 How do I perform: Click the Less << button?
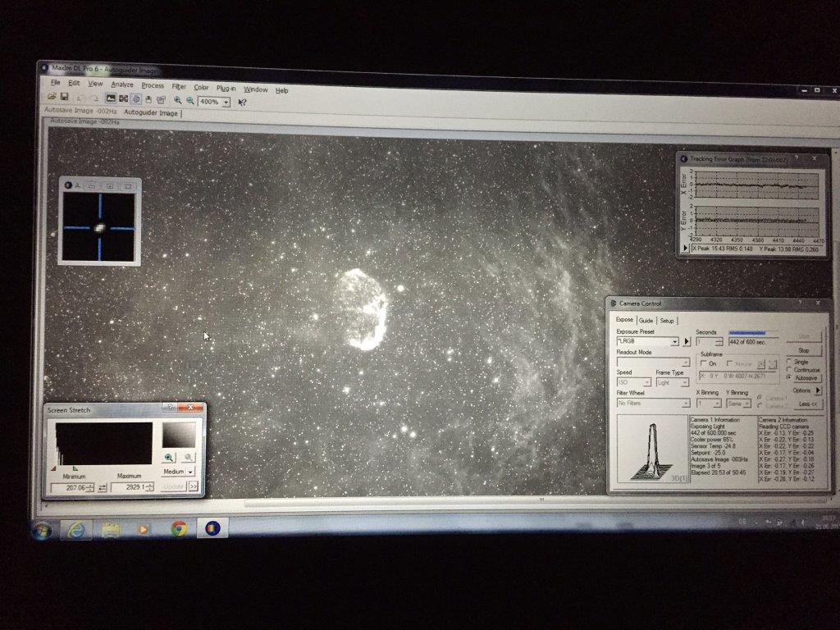tap(808, 404)
